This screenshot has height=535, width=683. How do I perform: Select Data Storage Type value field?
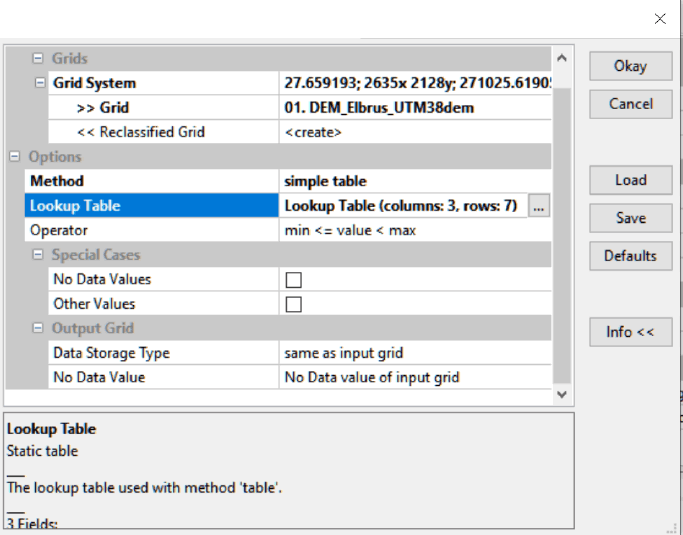point(415,353)
